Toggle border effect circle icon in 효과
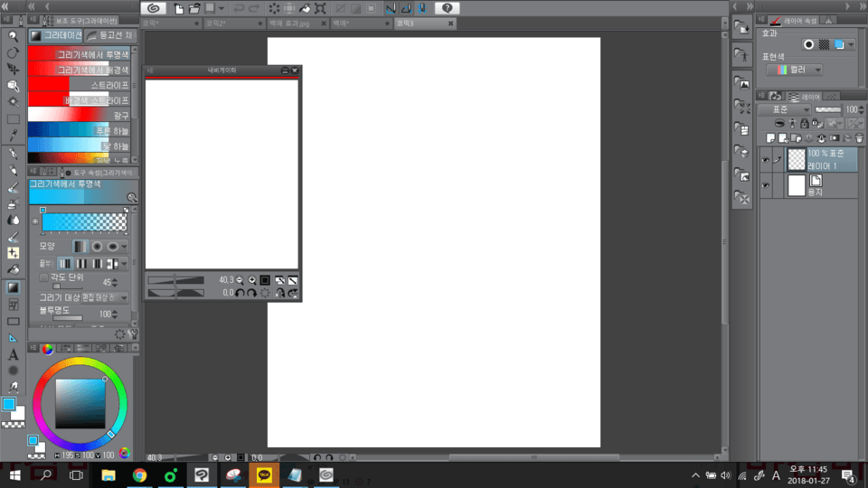 coord(808,44)
